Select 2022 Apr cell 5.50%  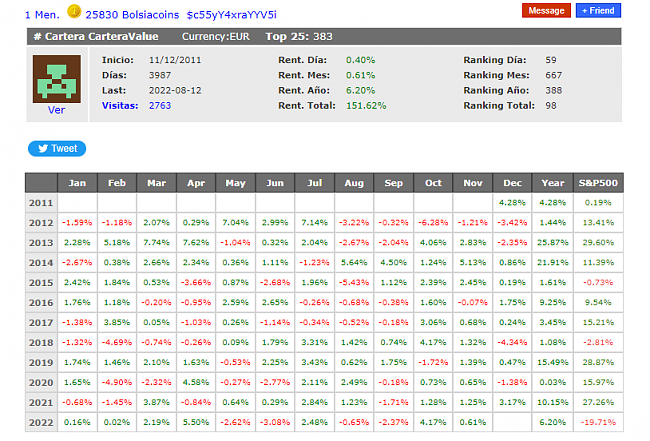196,422
